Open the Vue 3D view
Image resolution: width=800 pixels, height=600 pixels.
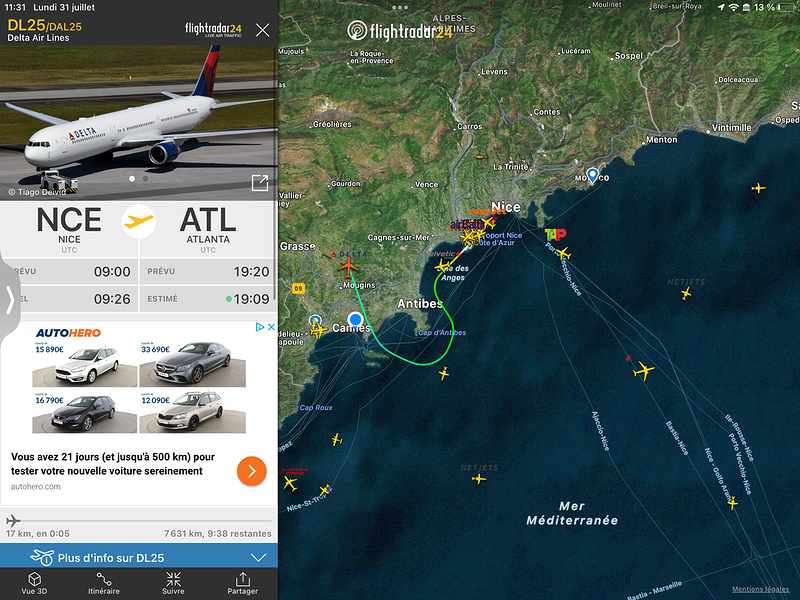coord(34,583)
